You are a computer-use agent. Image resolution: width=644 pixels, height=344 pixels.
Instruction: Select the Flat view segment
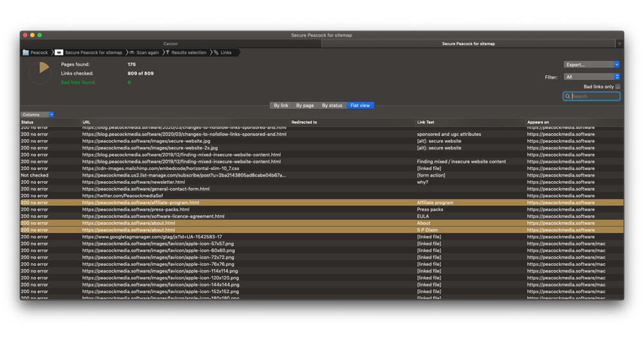(x=360, y=105)
